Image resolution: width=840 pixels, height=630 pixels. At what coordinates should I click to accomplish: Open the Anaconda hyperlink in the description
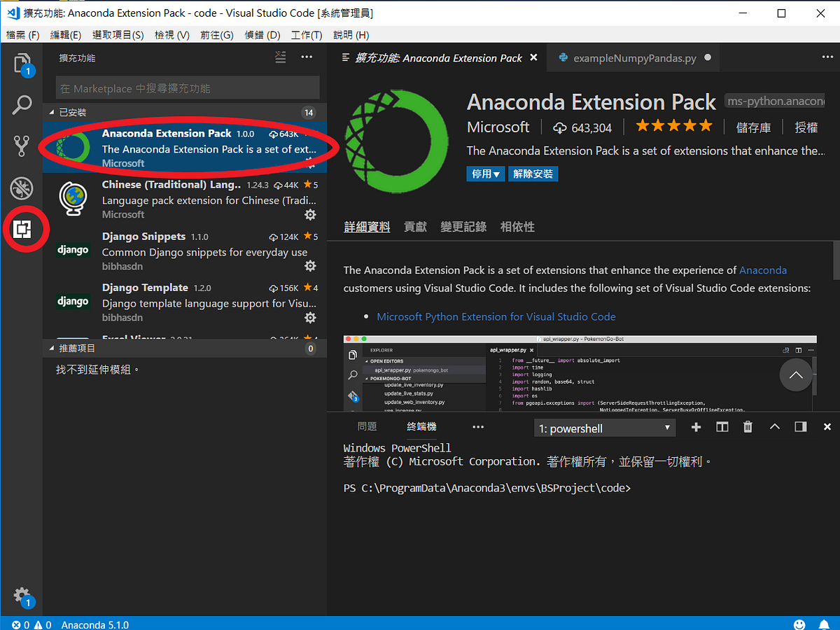pyautogui.click(x=763, y=269)
